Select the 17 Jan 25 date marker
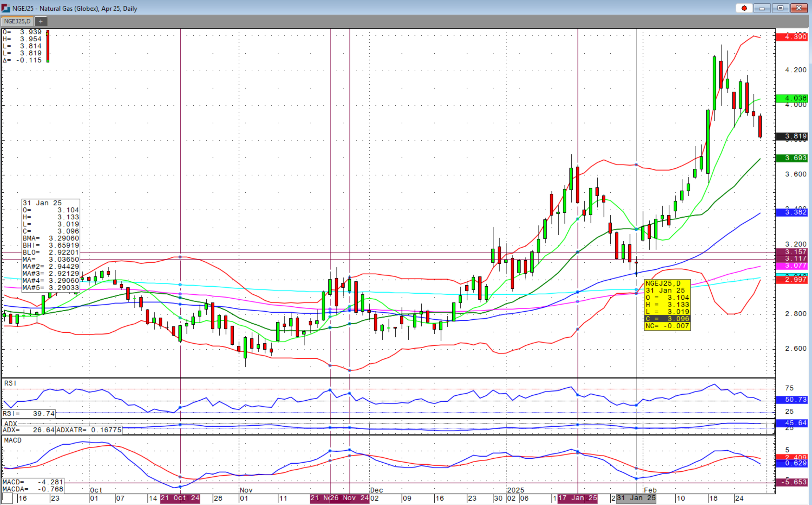Image resolution: width=812 pixels, height=505 pixels. [577, 498]
